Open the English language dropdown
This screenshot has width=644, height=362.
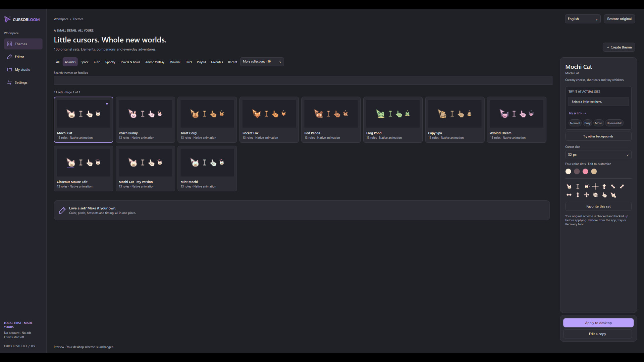click(x=583, y=19)
